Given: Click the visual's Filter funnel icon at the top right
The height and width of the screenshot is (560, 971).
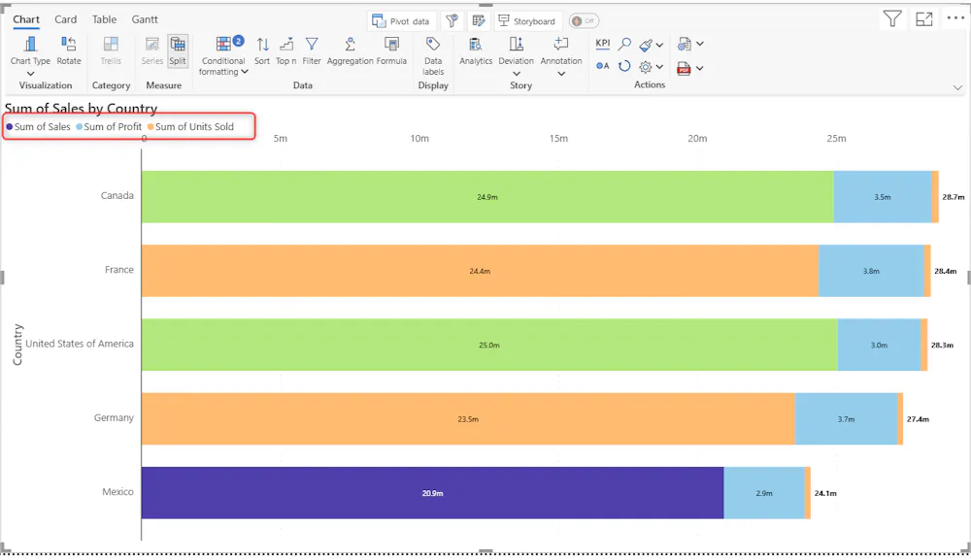Looking at the screenshot, I should coord(892,19).
